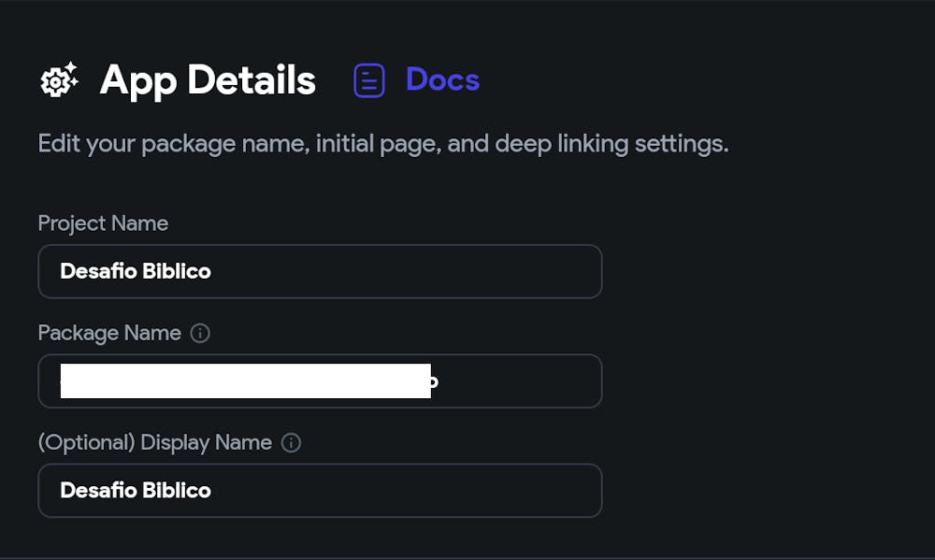935x560 pixels.
Task: Click the Package Name field label
Action: point(109,333)
